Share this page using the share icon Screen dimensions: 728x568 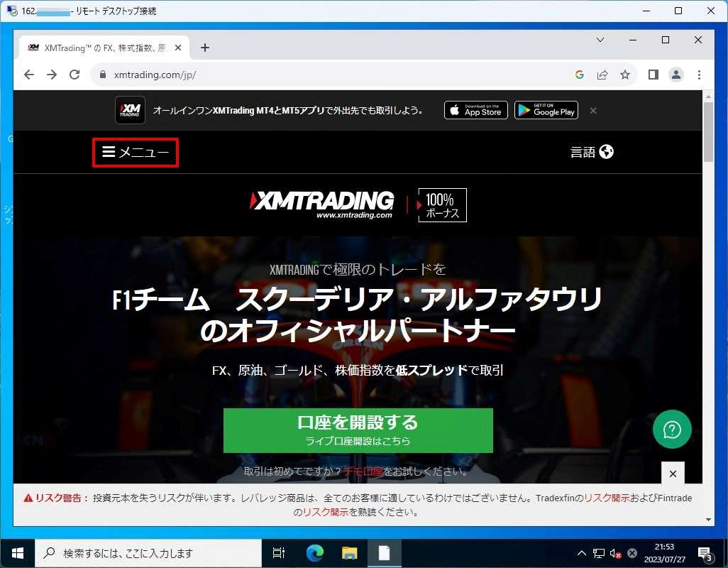(x=602, y=75)
